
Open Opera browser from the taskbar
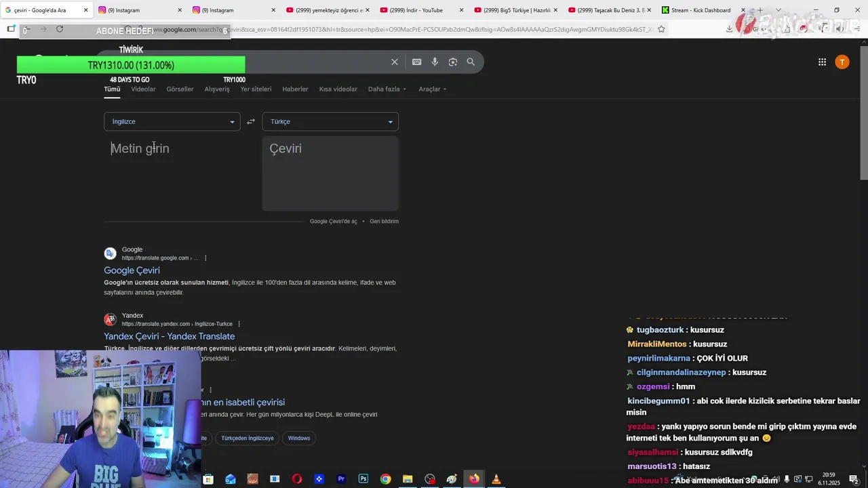tap(296, 479)
